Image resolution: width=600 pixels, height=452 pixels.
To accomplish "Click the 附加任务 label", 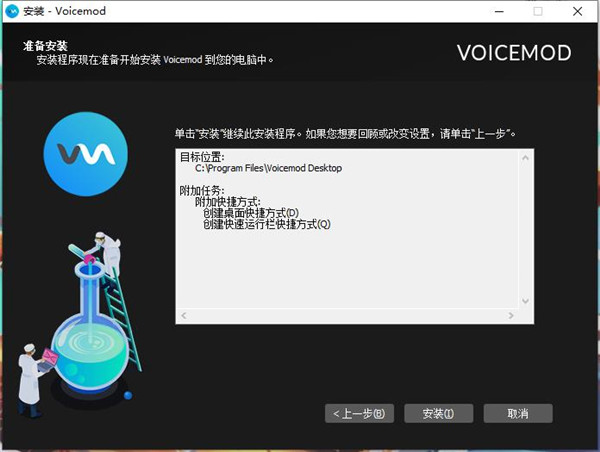I will (x=202, y=190).
